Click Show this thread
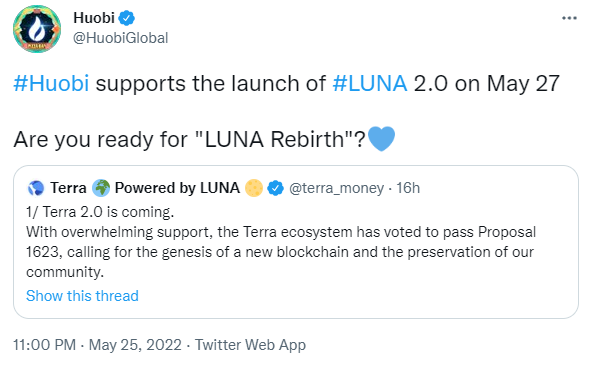Screen dimensions: 596x370 (x=82, y=295)
